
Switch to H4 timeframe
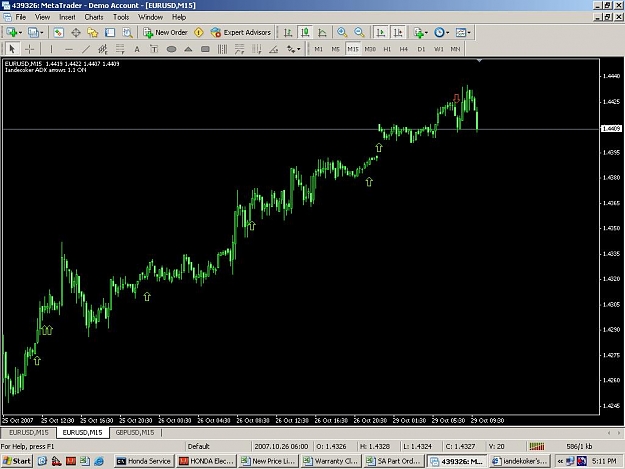tap(404, 49)
